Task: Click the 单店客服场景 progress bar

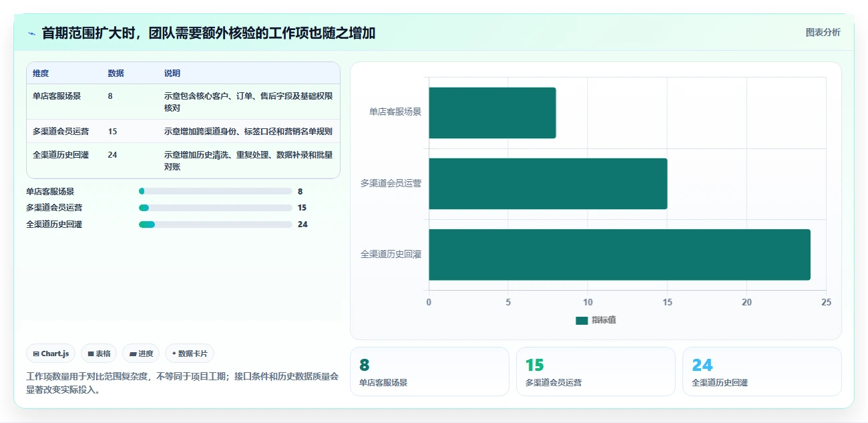Action: click(216, 191)
